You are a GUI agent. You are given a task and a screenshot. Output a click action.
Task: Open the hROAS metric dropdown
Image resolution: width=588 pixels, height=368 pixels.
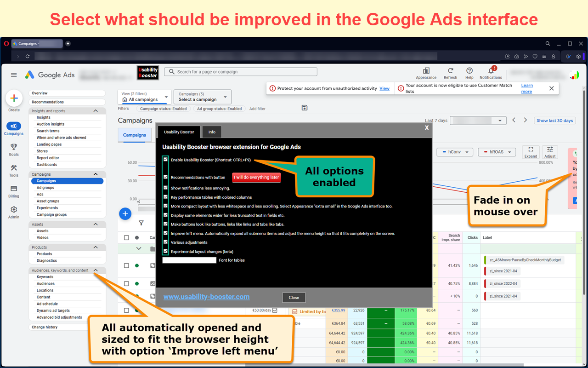pos(497,152)
